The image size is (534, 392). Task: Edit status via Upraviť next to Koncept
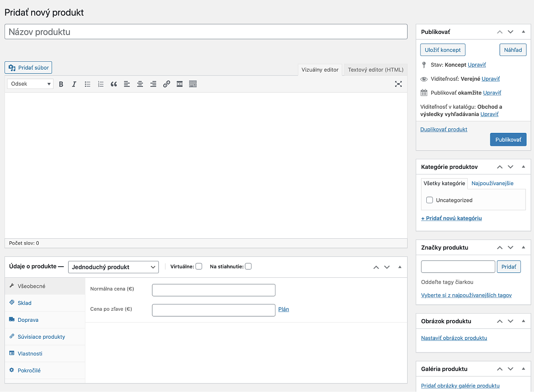[477, 65]
